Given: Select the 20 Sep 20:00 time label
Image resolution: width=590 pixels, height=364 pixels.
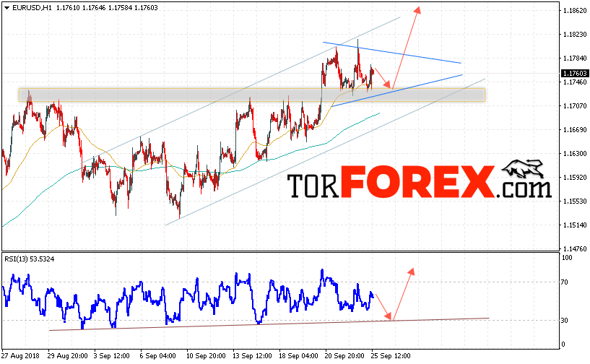Looking at the screenshot, I should [344, 355].
